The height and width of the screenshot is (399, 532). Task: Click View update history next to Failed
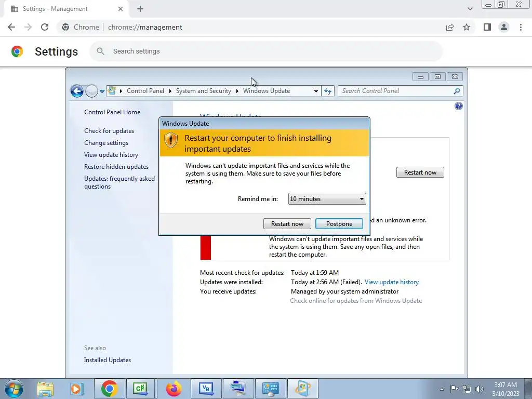coord(392,282)
